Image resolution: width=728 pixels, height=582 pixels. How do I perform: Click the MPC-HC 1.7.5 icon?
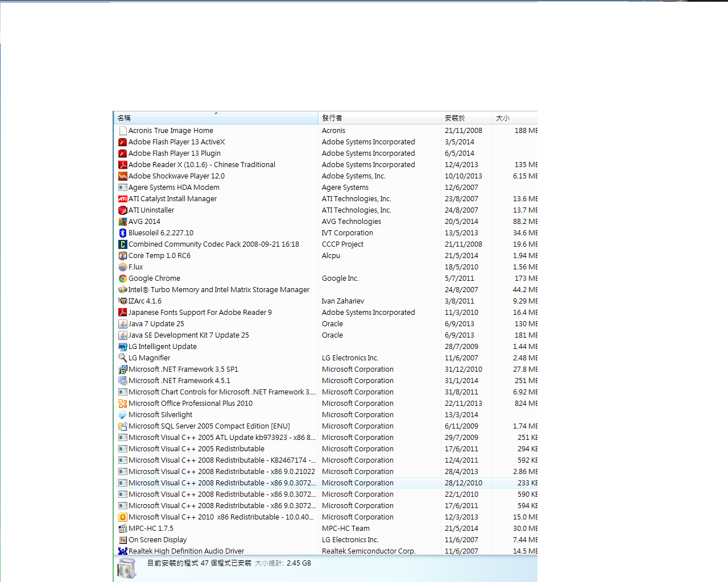pos(122,529)
